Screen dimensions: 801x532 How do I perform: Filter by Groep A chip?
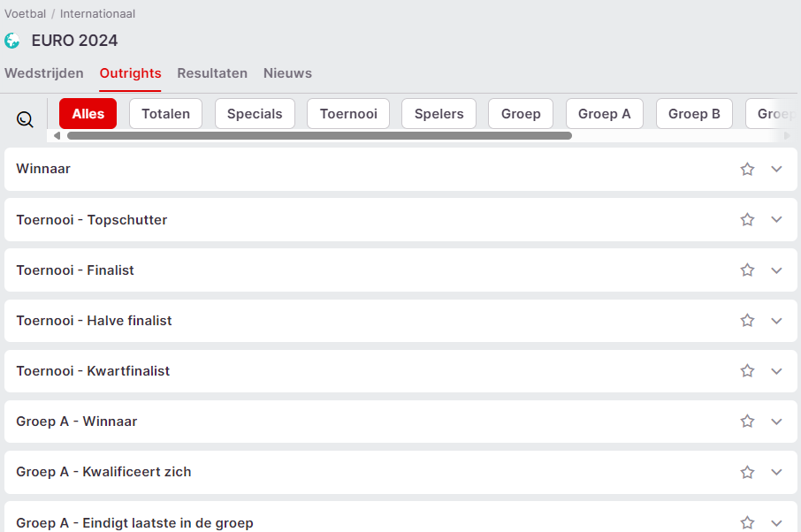[x=605, y=113]
